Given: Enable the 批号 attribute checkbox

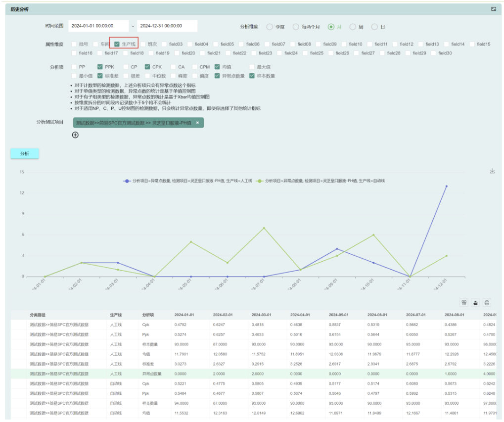Looking at the screenshot, I should (74, 44).
